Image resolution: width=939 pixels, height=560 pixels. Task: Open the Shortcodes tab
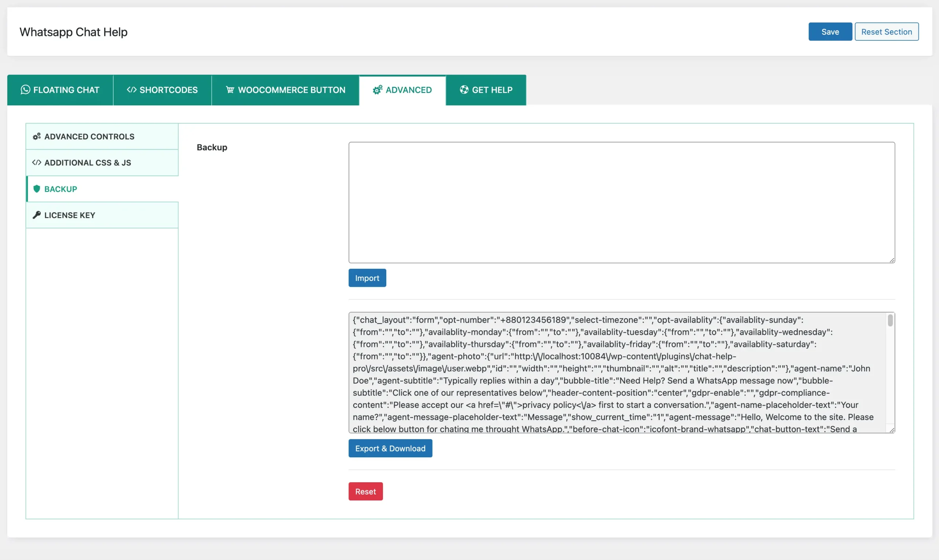[162, 90]
